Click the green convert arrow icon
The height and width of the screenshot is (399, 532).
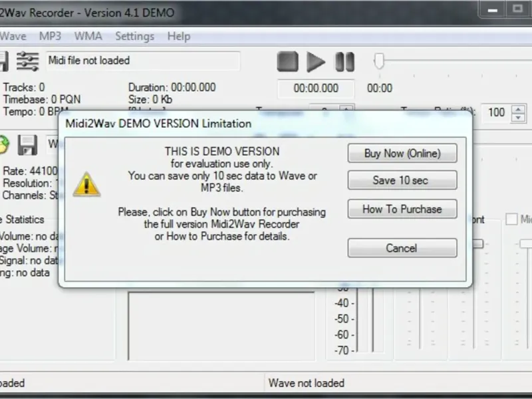pyautogui.click(x=4, y=145)
